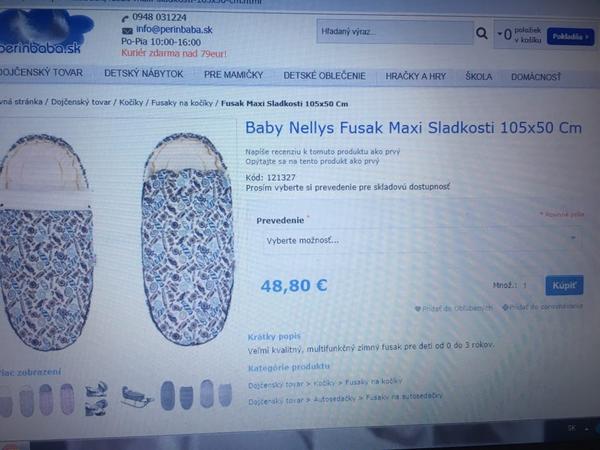Add to favorites via heart icon
The width and height of the screenshot is (600, 450).
(x=418, y=308)
